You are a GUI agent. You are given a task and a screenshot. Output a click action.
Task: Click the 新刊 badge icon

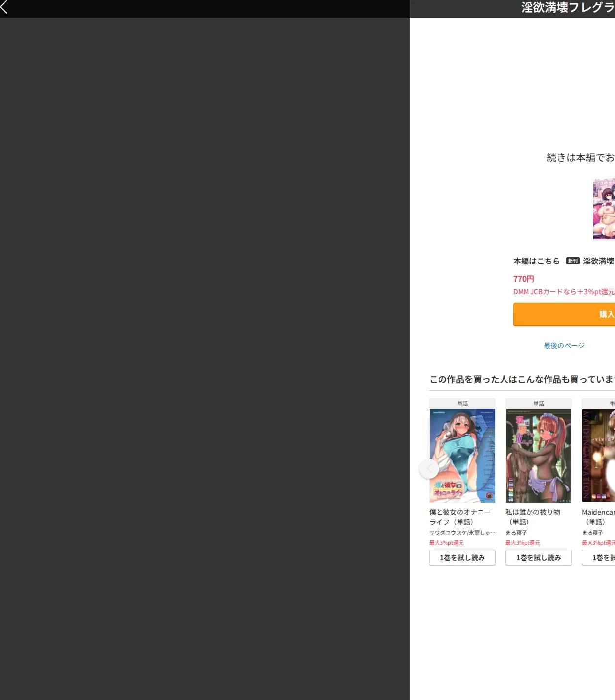coord(572,261)
